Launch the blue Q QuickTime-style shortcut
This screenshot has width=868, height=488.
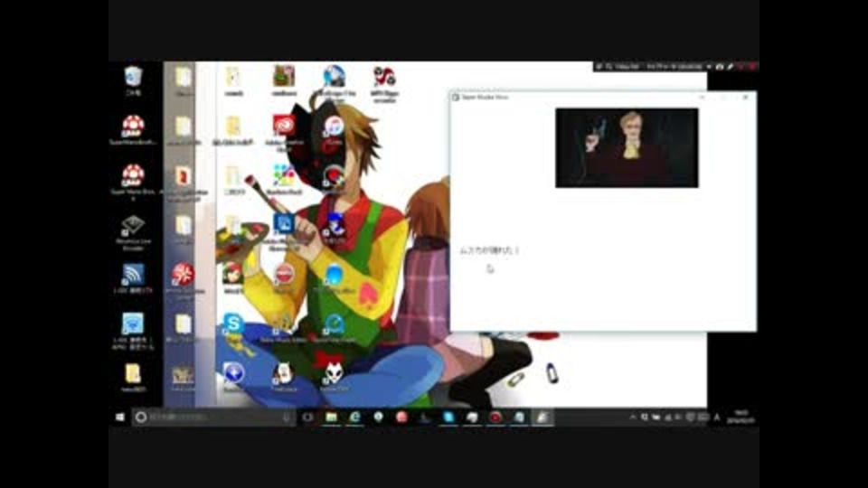tap(334, 324)
